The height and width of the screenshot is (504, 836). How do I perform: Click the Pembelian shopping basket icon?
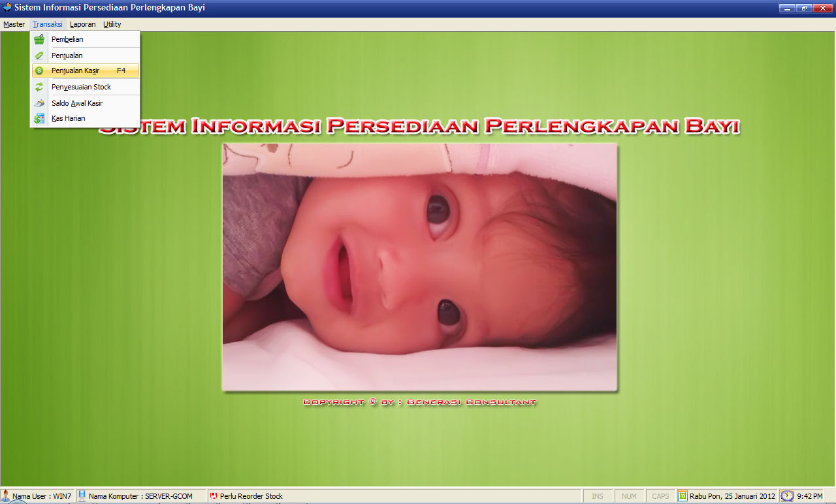39,39
